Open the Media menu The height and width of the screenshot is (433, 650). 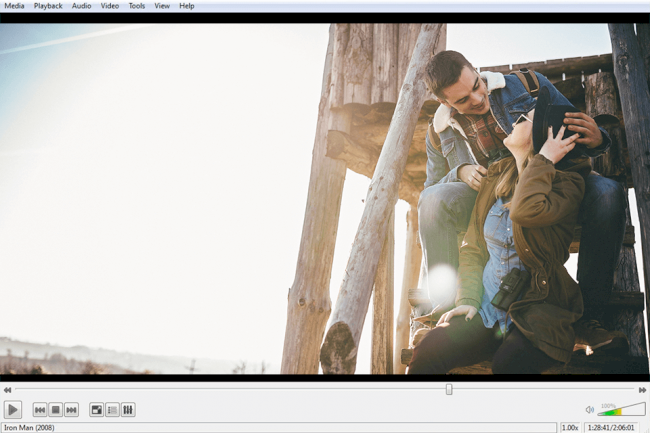point(14,6)
